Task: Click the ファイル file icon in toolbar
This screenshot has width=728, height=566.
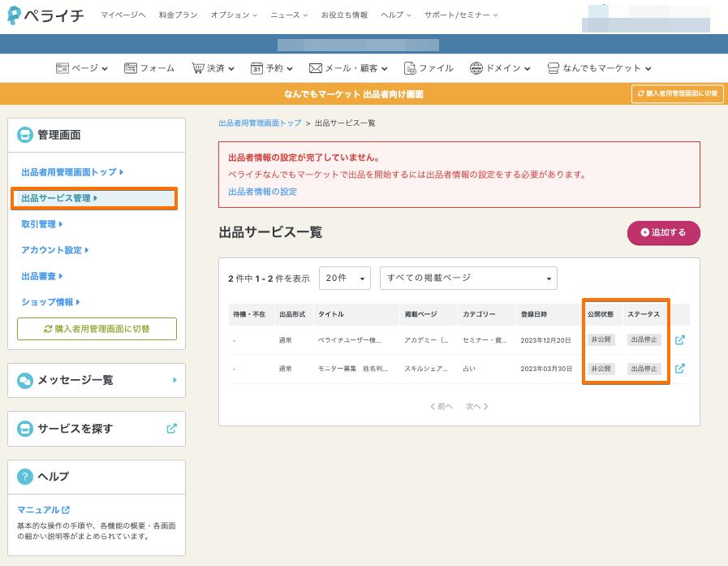Action: click(x=410, y=68)
